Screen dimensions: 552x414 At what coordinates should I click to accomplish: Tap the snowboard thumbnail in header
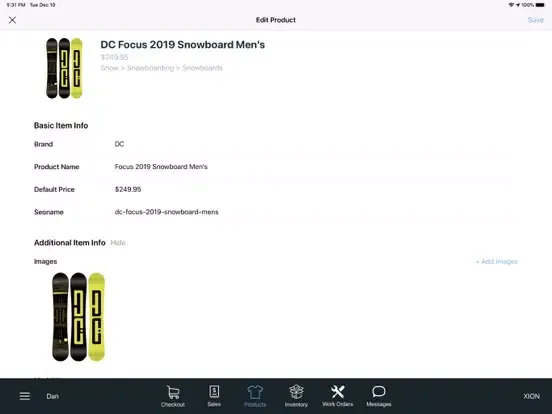click(64, 68)
